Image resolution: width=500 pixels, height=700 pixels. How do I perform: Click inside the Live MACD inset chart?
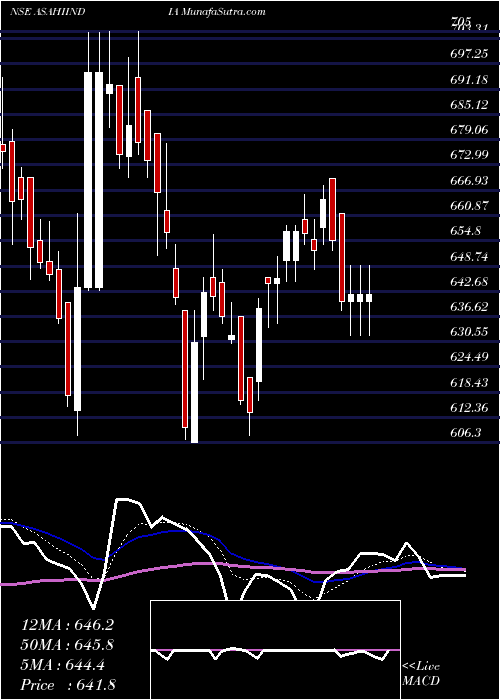275,650
